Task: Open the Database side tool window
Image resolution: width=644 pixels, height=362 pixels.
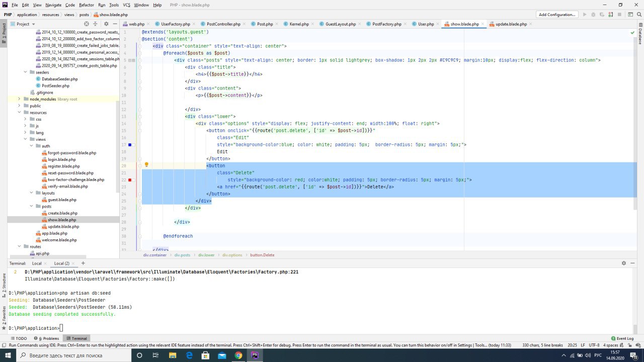Action: point(640,34)
